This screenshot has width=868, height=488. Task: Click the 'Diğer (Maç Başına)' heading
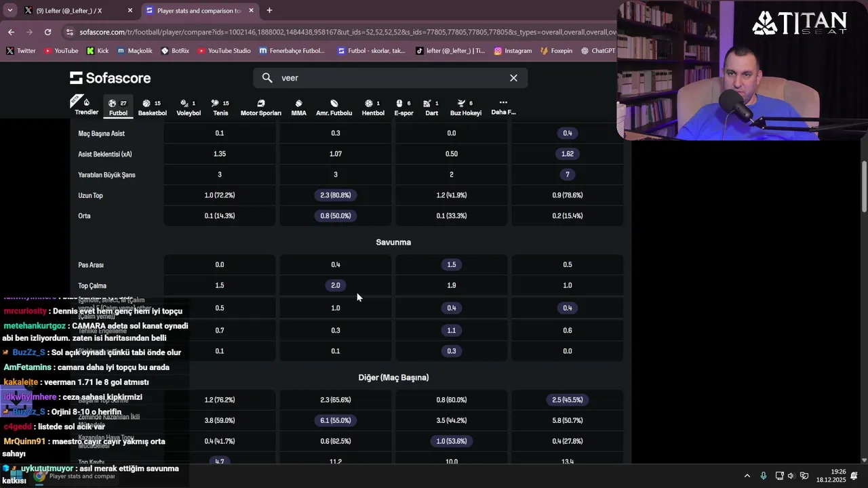[x=393, y=378]
